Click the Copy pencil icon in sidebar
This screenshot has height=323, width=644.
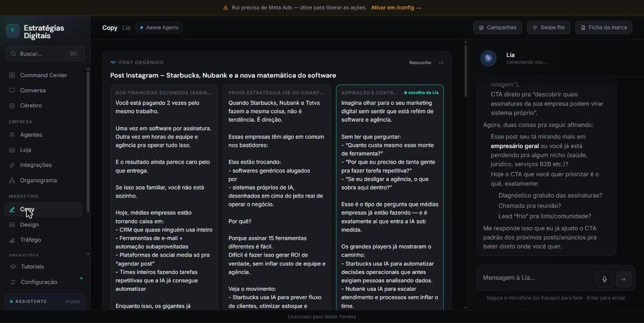pyautogui.click(x=12, y=209)
